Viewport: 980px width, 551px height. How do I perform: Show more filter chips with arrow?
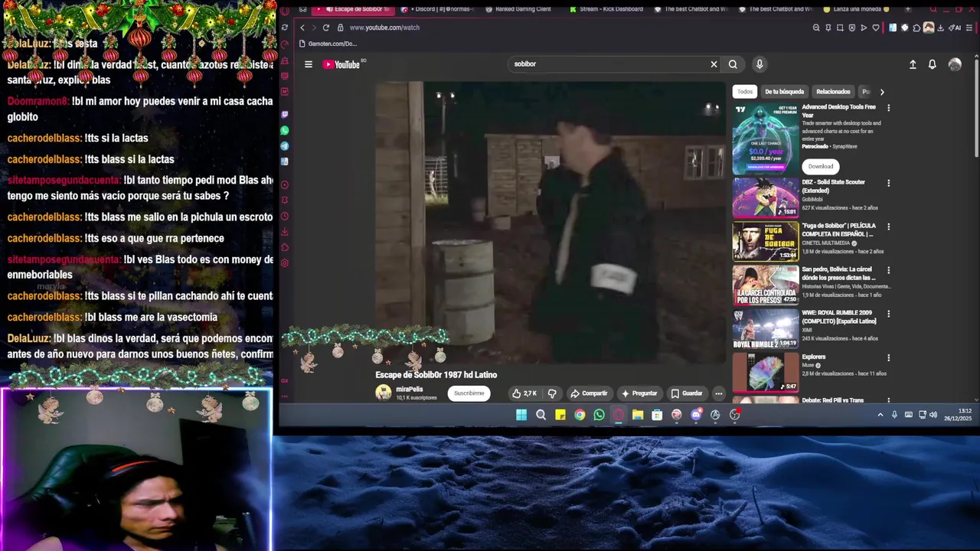tap(882, 92)
